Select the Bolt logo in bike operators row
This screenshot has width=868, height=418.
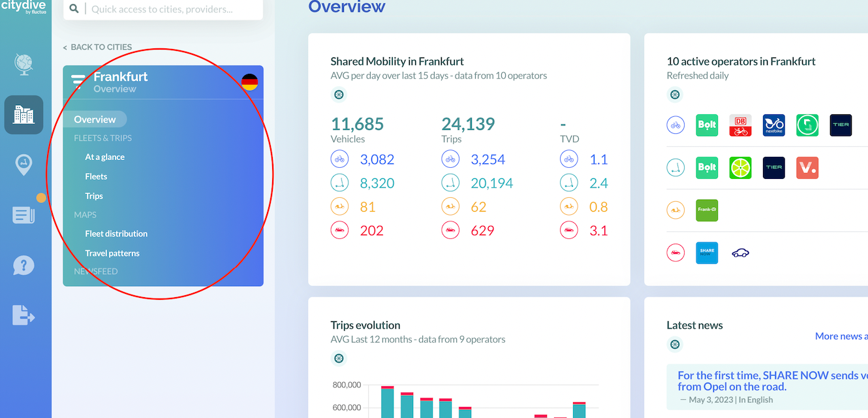coord(707,125)
